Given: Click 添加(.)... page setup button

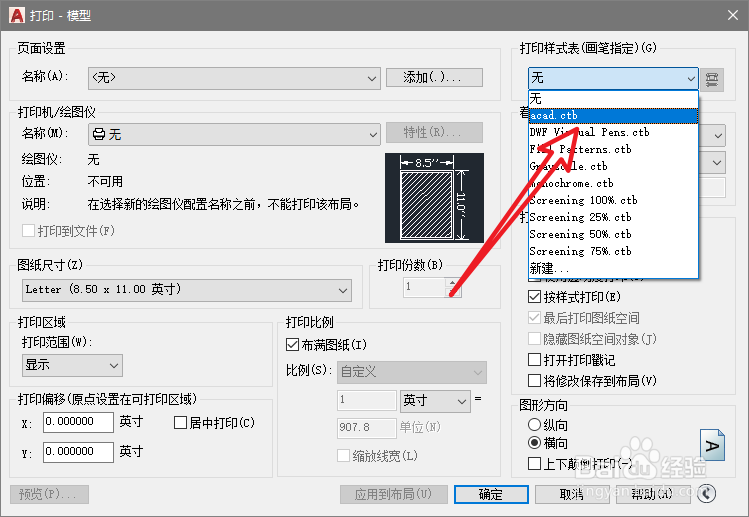Looking at the screenshot, I should point(434,77).
